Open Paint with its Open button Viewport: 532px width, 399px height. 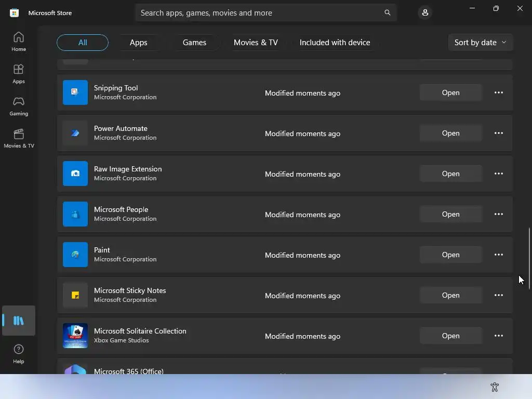click(x=450, y=255)
